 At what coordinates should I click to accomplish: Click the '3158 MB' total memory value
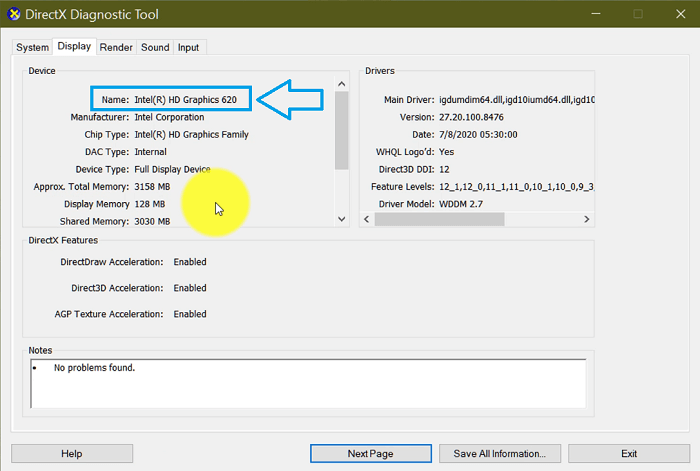[x=152, y=187]
